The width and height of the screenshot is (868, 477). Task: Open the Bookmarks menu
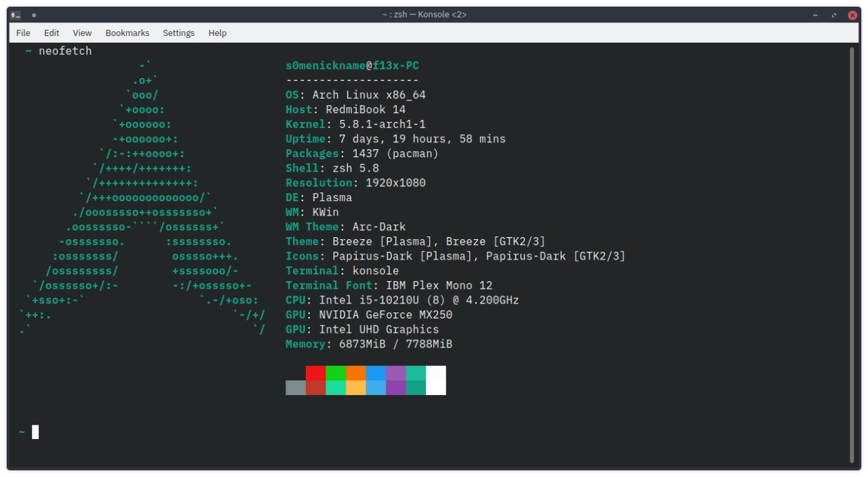[127, 33]
